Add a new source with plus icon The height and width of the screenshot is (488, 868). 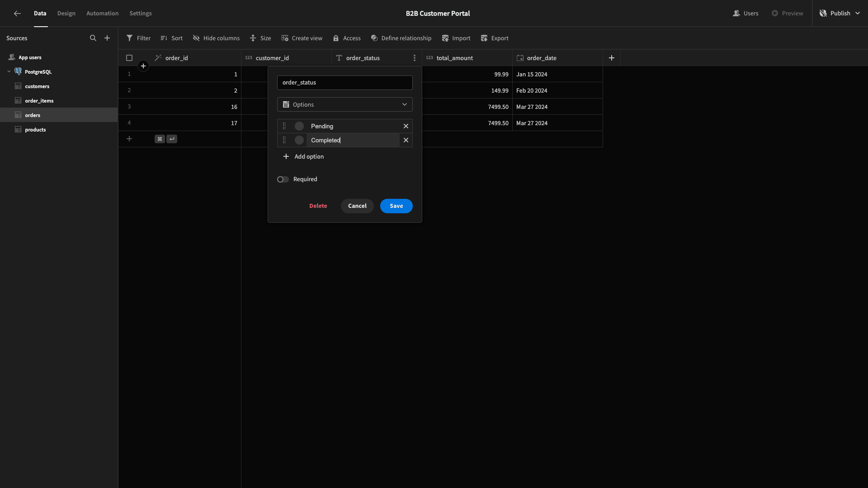pyautogui.click(x=107, y=38)
